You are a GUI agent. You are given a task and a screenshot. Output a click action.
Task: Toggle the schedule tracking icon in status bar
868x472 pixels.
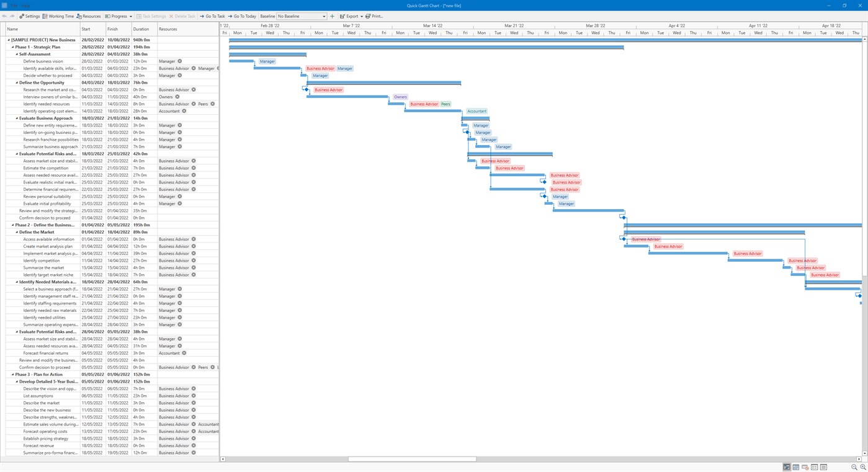[805, 467]
